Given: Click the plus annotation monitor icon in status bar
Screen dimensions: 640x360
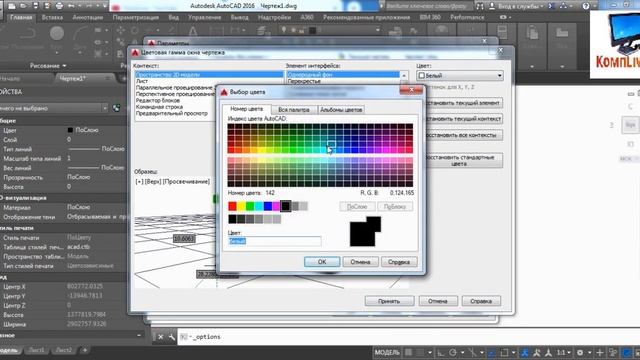Looking at the screenshot, I should click(x=600, y=352).
